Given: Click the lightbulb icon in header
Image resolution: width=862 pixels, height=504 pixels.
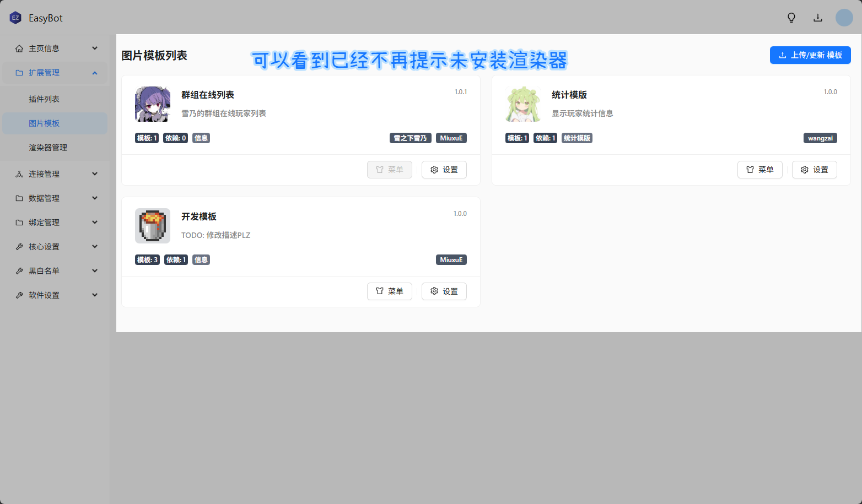Looking at the screenshot, I should 791,18.
